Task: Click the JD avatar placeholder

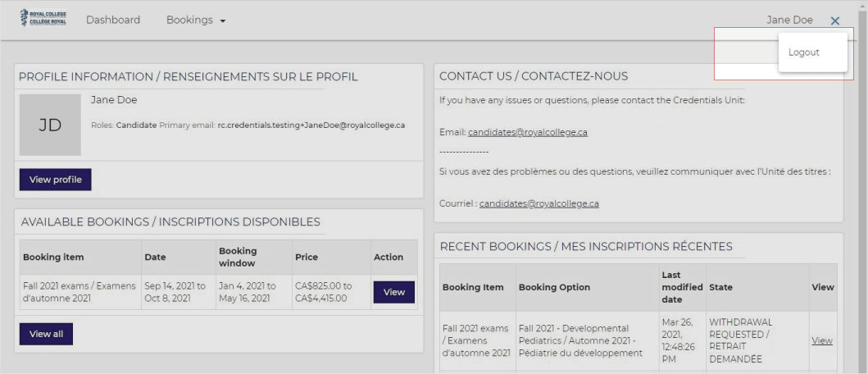Action: 50,125
